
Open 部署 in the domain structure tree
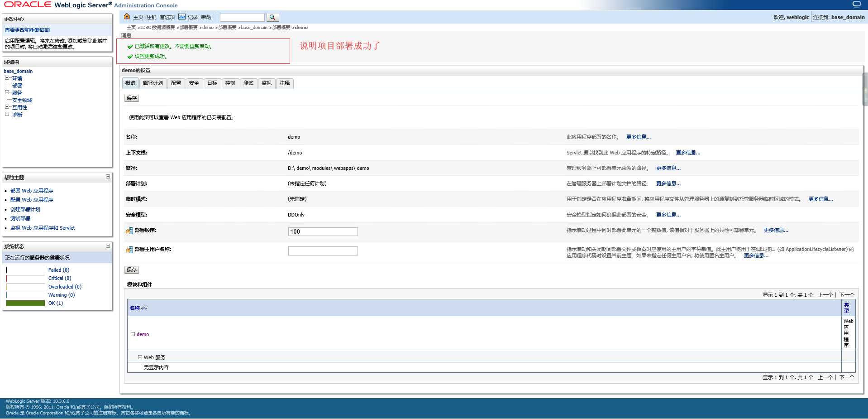pyautogui.click(x=17, y=86)
